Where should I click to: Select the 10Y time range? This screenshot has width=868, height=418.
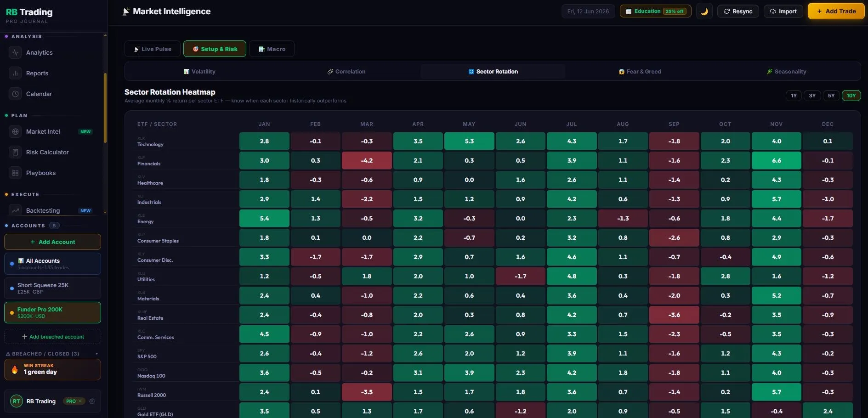tap(851, 96)
